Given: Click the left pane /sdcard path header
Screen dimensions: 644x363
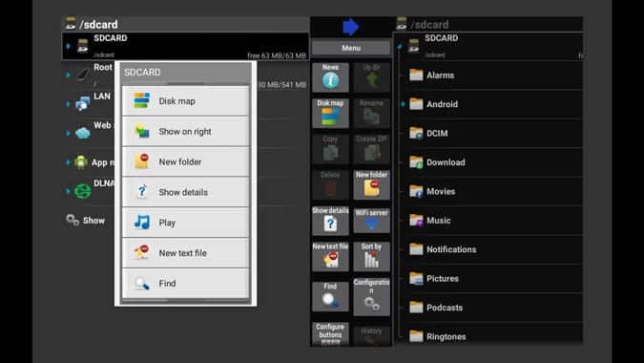Looking at the screenshot, I should [185, 24].
